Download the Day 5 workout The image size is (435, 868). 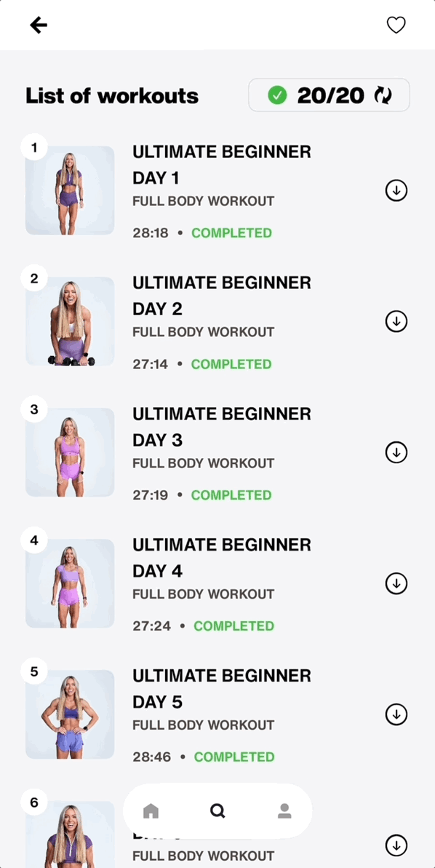(396, 714)
